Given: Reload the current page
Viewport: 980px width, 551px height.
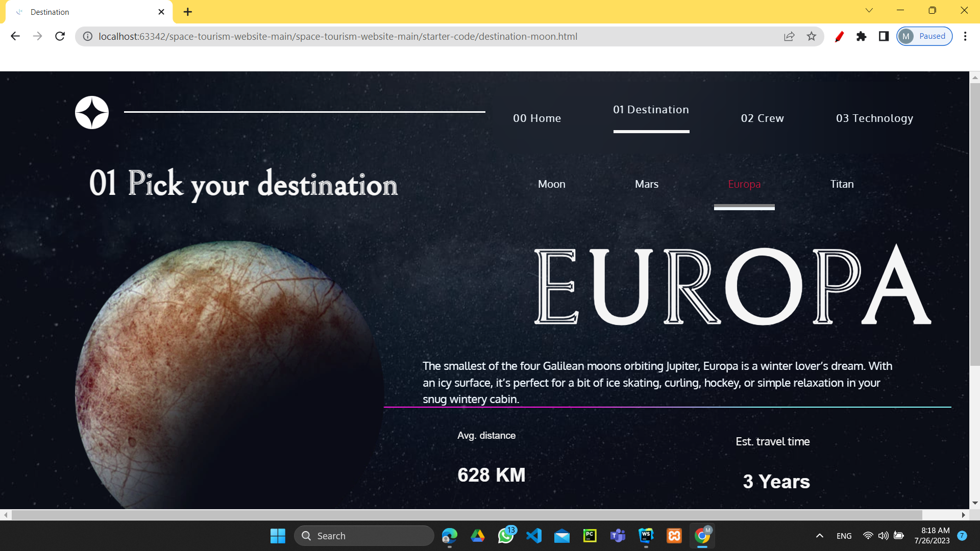Looking at the screenshot, I should pos(60,36).
